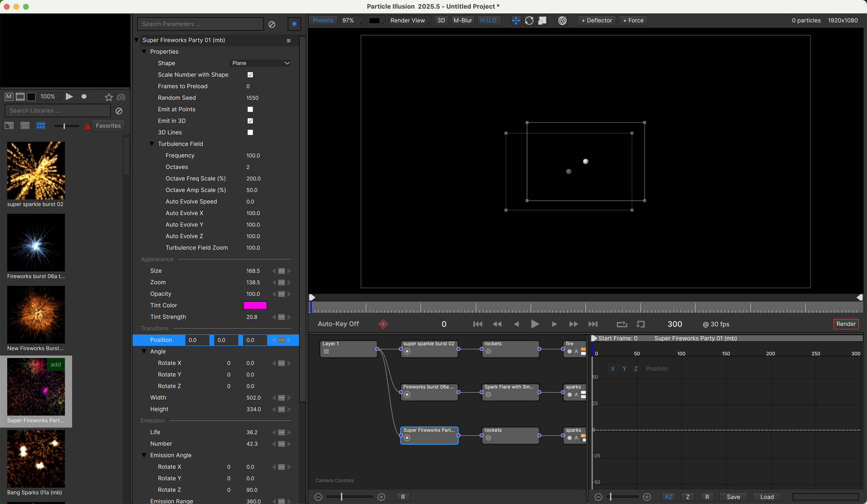Uncheck Scale Number with Shape
This screenshot has width=867, height=504.
point(250,75)
